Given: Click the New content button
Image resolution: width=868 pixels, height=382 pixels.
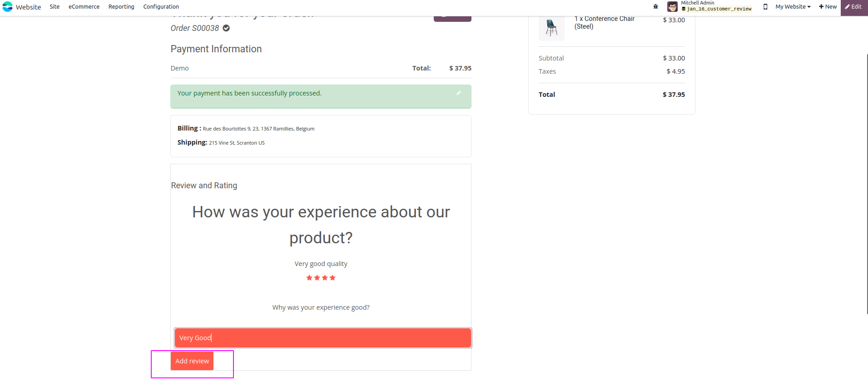Looking at the screenshot, I should point(828,7).
